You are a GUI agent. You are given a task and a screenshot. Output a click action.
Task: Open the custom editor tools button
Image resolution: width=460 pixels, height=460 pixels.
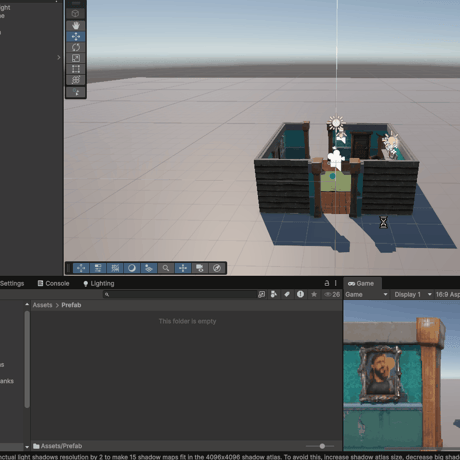(x=76, y=92)
